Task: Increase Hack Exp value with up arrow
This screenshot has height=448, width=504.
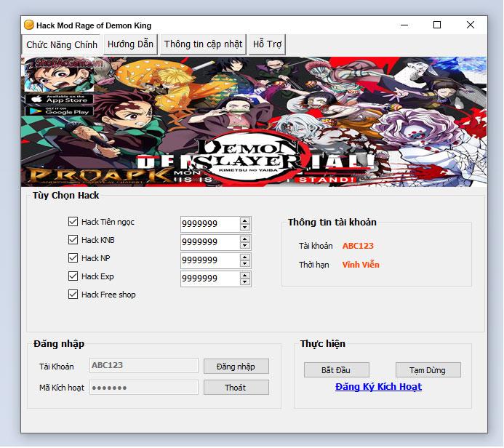Action: [x=244, y=276]
